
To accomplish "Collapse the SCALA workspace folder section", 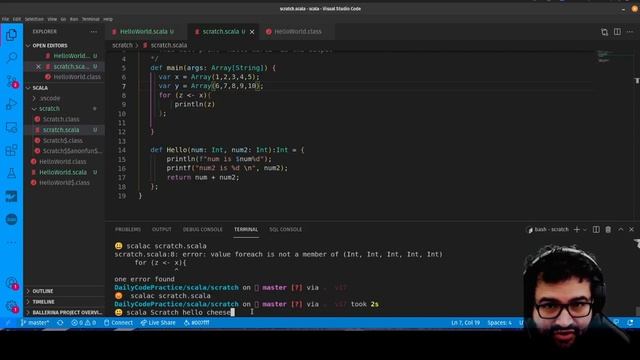I will 40,88.
